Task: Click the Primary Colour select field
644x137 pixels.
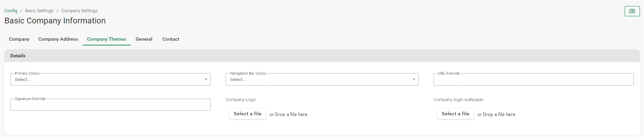Action: pyautogui.click(x=105, y=80)
